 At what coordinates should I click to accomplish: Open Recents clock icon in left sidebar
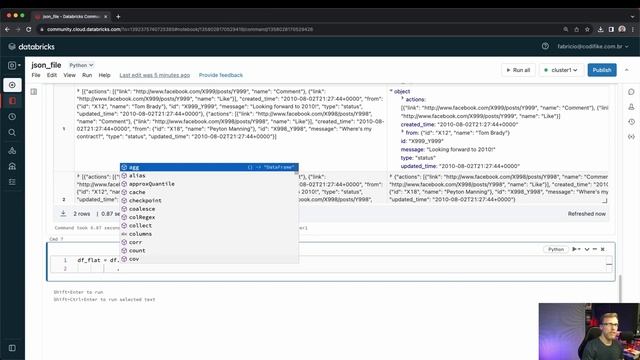[x=12, y=117]
